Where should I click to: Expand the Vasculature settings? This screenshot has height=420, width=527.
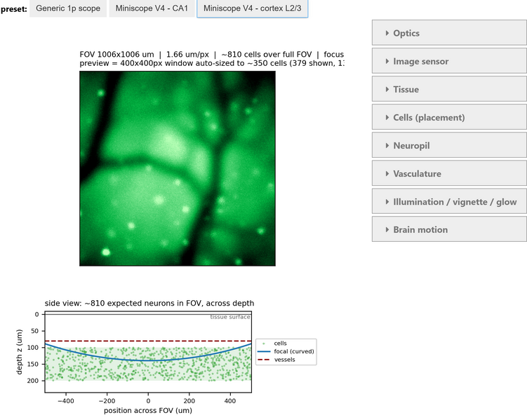pos(449,174)
